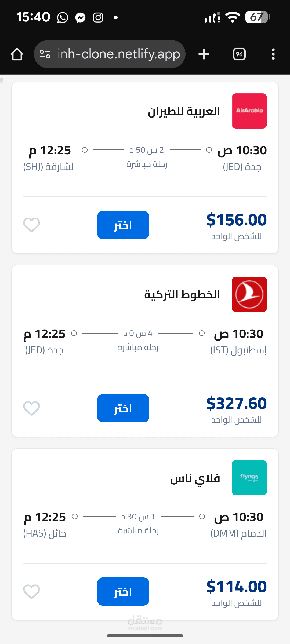
Task: Open the browser home page icon
Action: pyautogui.click(x=17, y=54)
